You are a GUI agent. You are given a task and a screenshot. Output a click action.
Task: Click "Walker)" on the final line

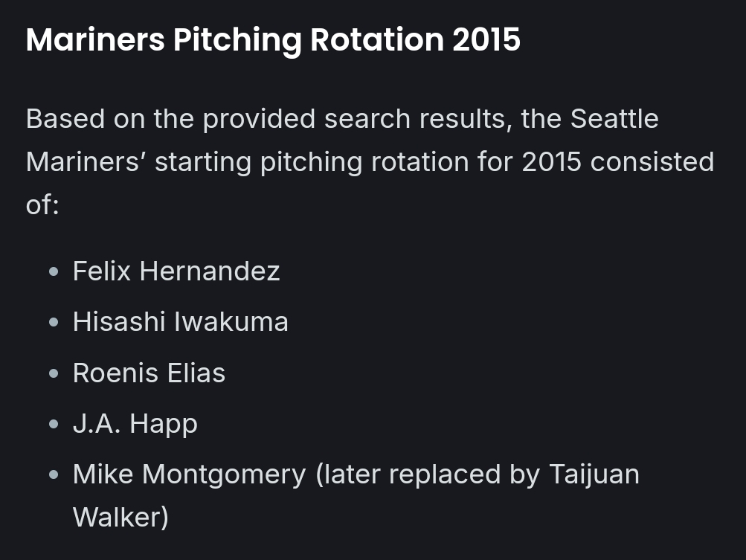point(120,518)
